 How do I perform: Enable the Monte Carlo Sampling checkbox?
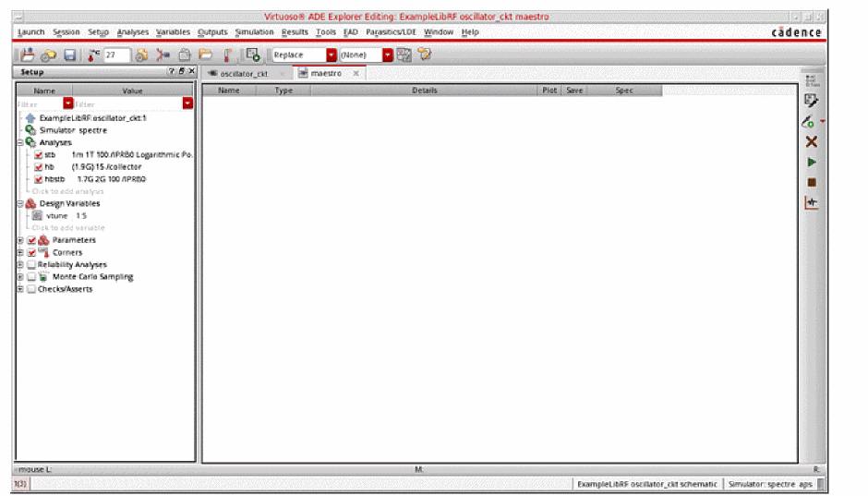31,277
